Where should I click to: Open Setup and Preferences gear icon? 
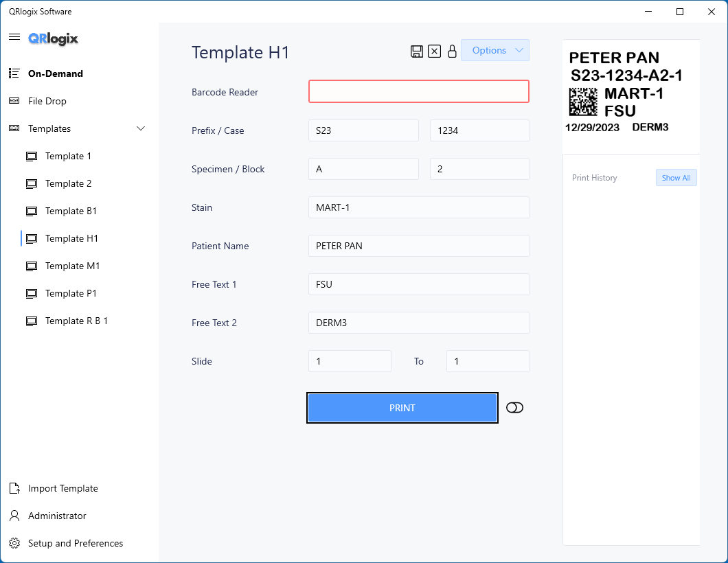click(x=14, y=543)
